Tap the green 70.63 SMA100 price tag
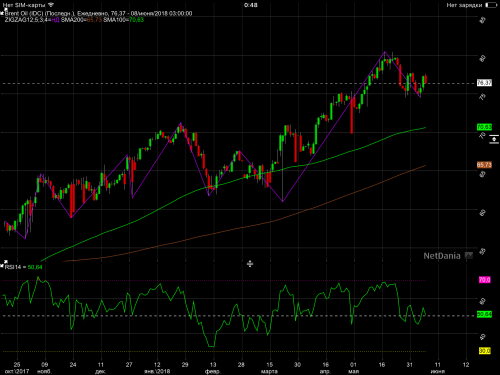Screen dimensions: 500x375 pyautogui.click(x=484, y=127)
